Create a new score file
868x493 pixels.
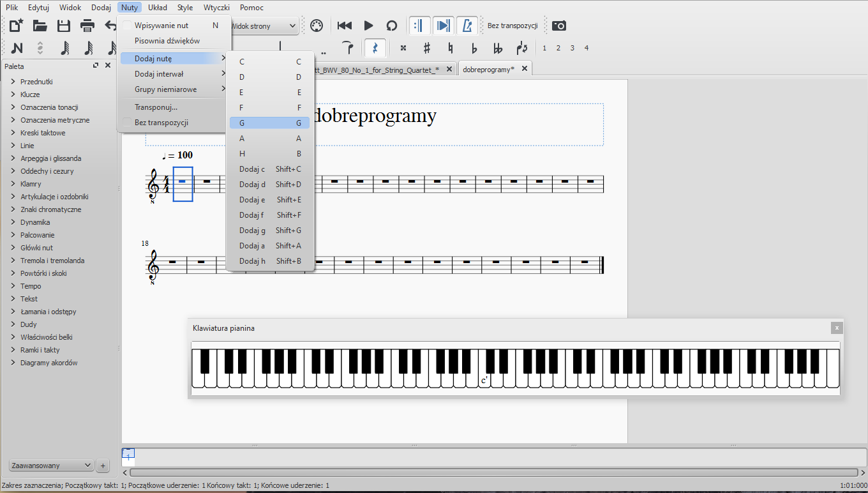pyautogui.click(x=17, y=26)
